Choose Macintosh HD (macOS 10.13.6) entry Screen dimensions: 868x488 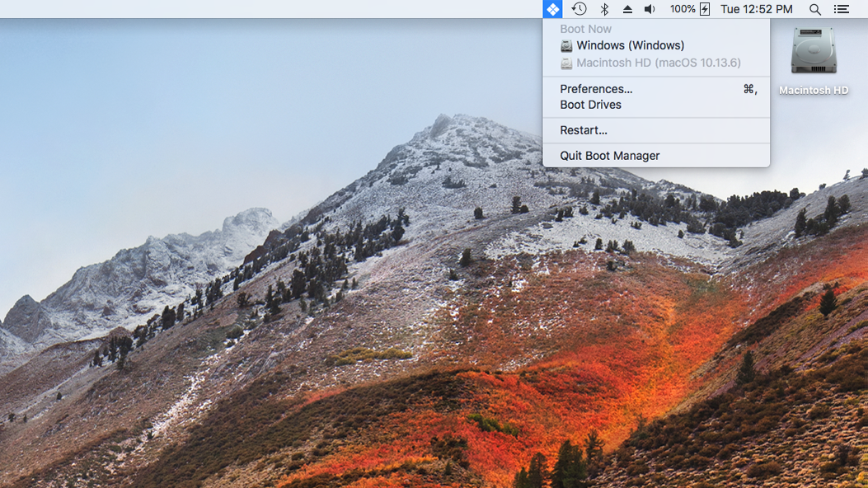point(656,63)
